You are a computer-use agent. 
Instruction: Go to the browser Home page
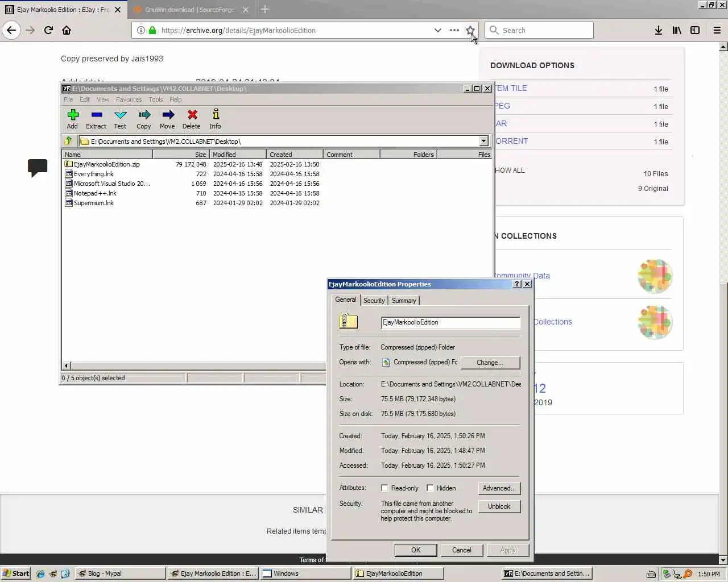pos(67,30)
